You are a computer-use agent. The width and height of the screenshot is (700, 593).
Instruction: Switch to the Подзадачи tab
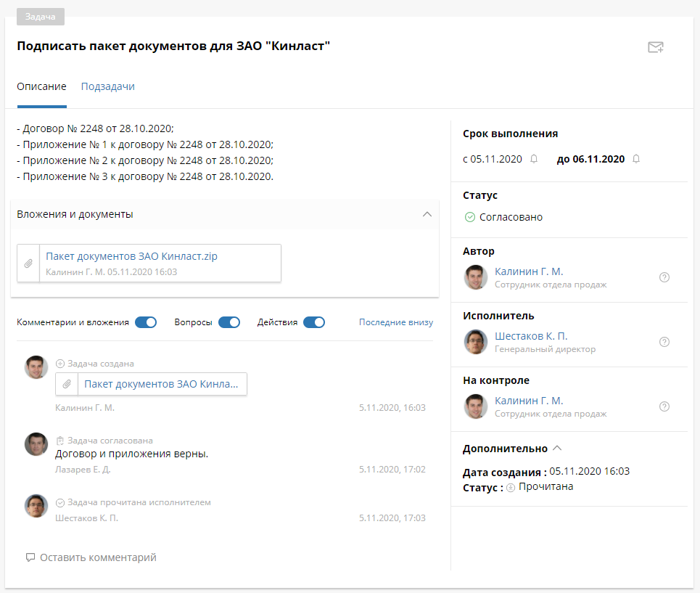pyautogui.click(x=107, y=86)
